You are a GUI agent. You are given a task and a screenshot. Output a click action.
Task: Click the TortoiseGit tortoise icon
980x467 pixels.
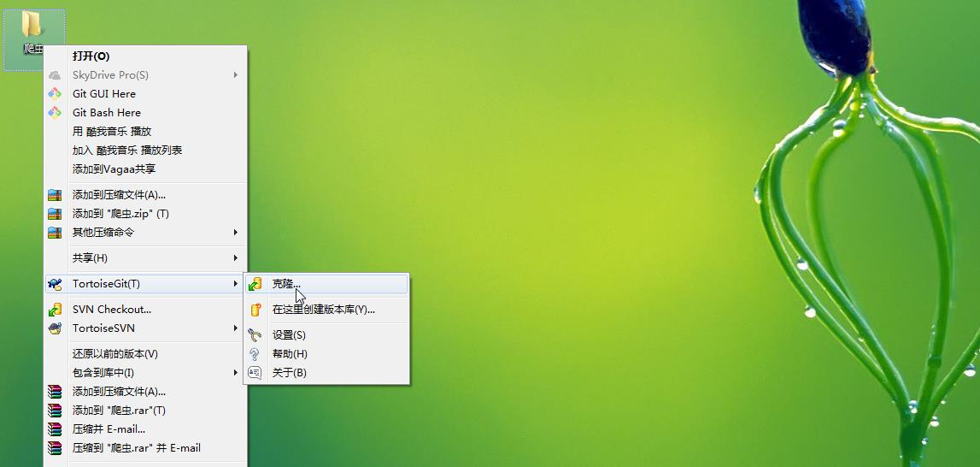[55, 284]
